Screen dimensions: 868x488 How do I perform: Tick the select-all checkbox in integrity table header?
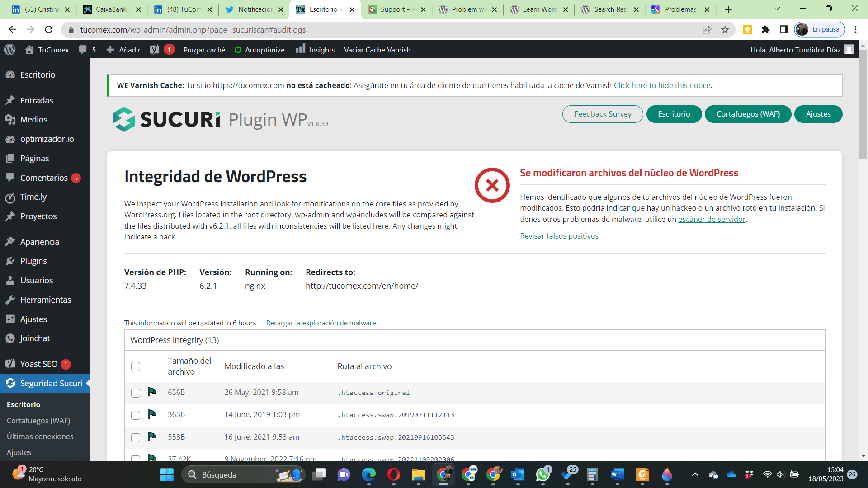(136, 366)
